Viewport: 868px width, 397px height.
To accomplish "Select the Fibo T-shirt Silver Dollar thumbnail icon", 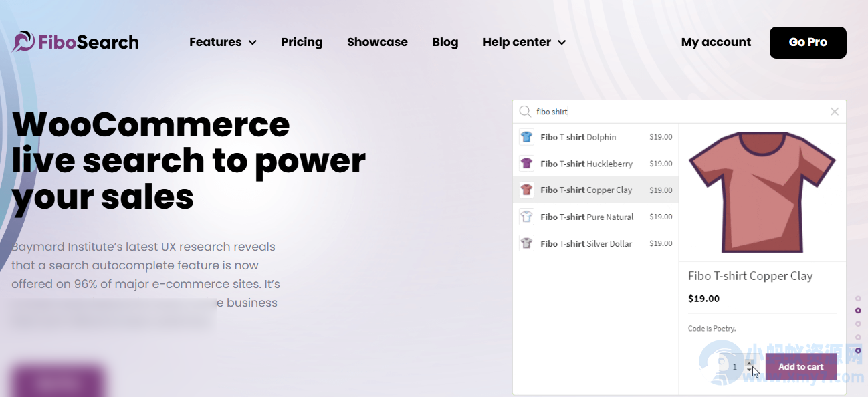I will click(x=526, y=243).
